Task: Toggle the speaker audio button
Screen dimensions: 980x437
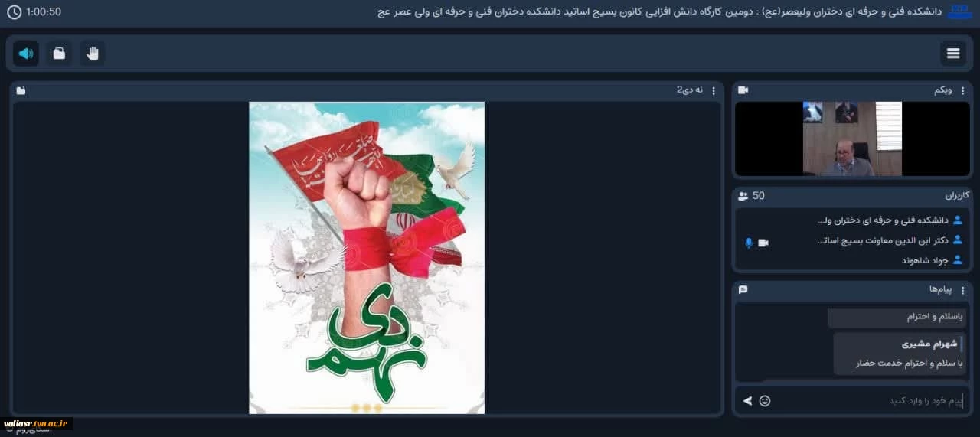Action: point(26,54)
